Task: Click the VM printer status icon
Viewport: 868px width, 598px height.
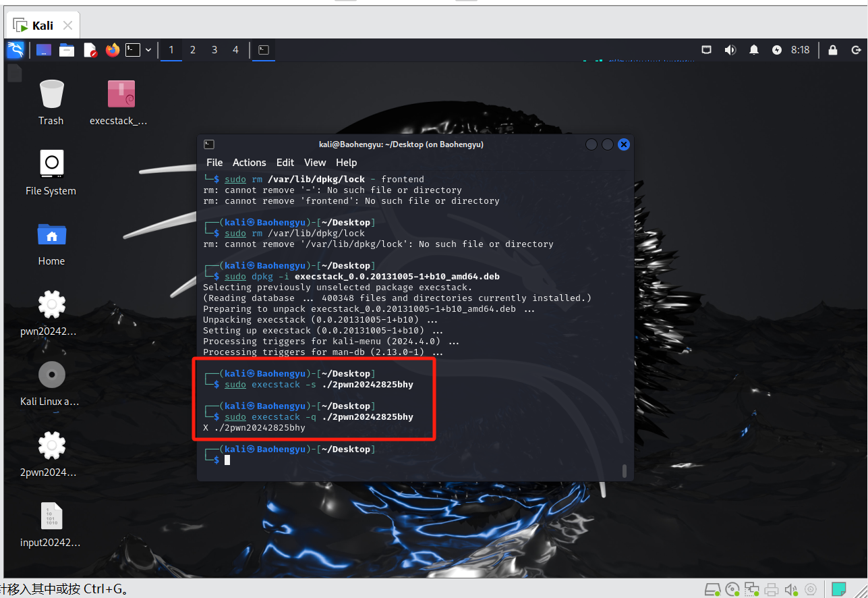Action: pos(772,589)
